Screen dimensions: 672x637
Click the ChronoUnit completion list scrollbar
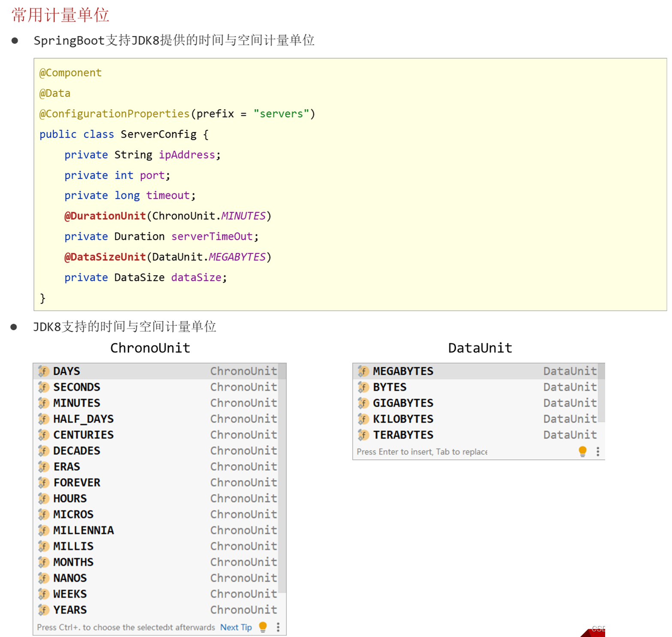coord(282,478)
